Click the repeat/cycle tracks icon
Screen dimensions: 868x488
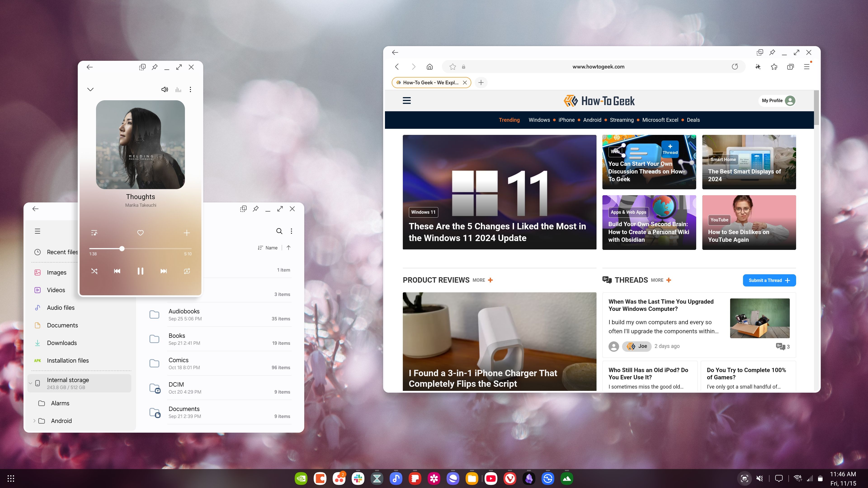click(187, 271)
